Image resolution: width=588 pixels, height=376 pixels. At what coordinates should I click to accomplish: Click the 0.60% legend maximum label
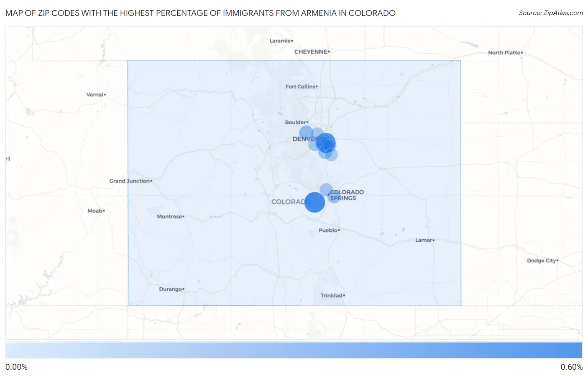point(571,367)
